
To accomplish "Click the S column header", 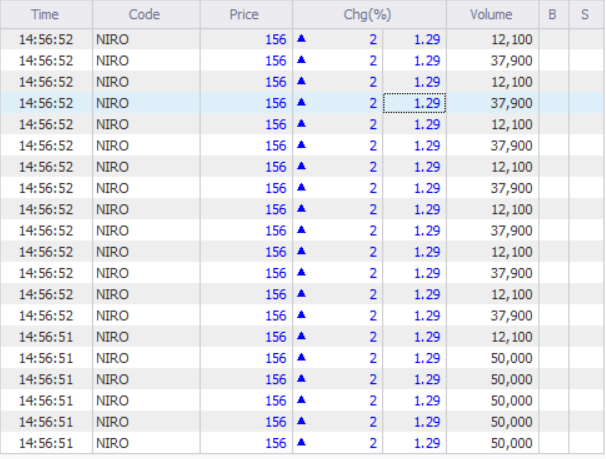I will pos(586,14).
